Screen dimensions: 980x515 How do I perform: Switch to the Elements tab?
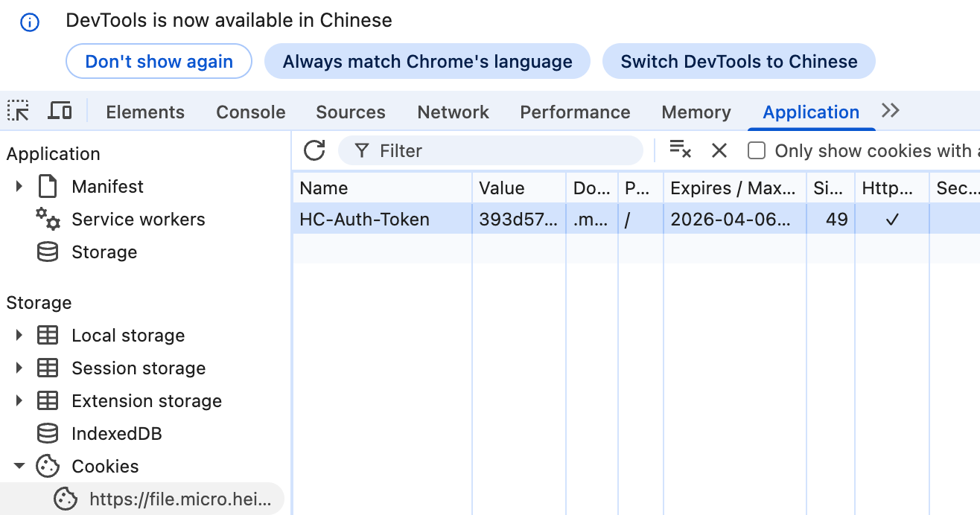(145, 112)
